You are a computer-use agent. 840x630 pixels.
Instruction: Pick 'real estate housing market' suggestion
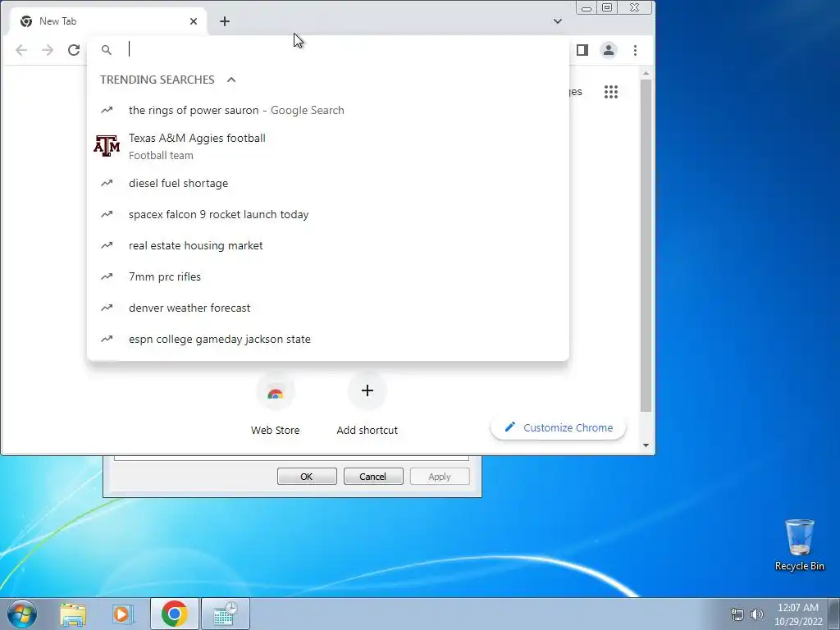coord(328,245)
